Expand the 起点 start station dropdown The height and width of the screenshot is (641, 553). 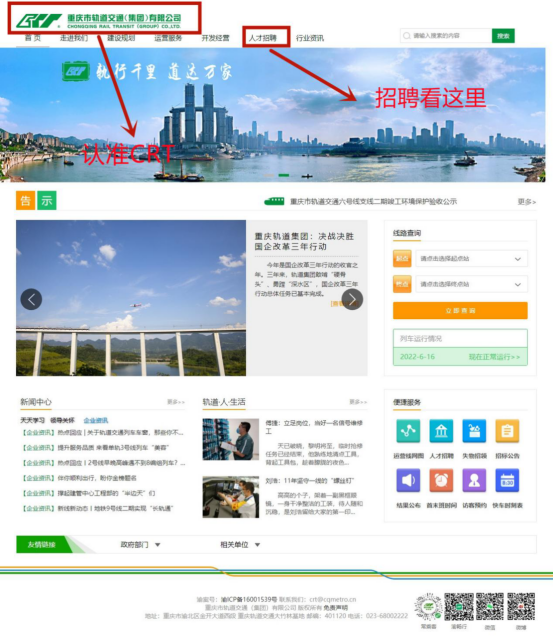pos(472,258)
